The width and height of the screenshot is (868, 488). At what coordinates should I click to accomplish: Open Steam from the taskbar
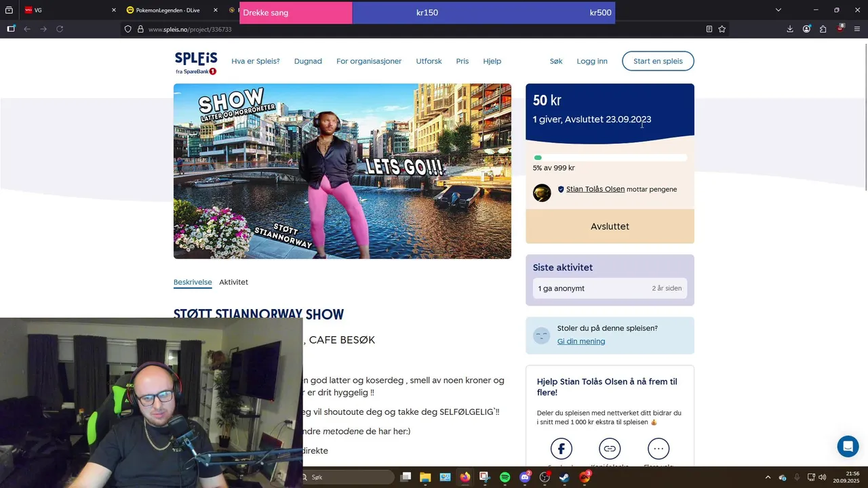(564, 477)
